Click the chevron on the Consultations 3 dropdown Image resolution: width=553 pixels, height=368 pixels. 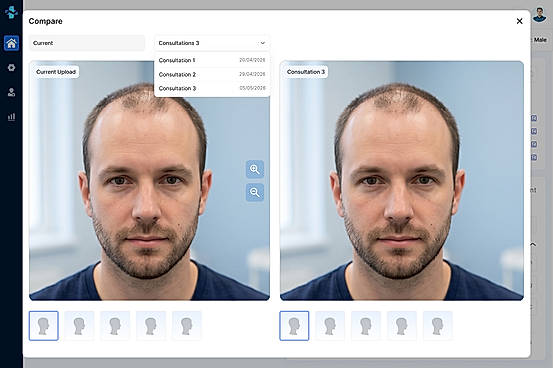coord(263,43)
